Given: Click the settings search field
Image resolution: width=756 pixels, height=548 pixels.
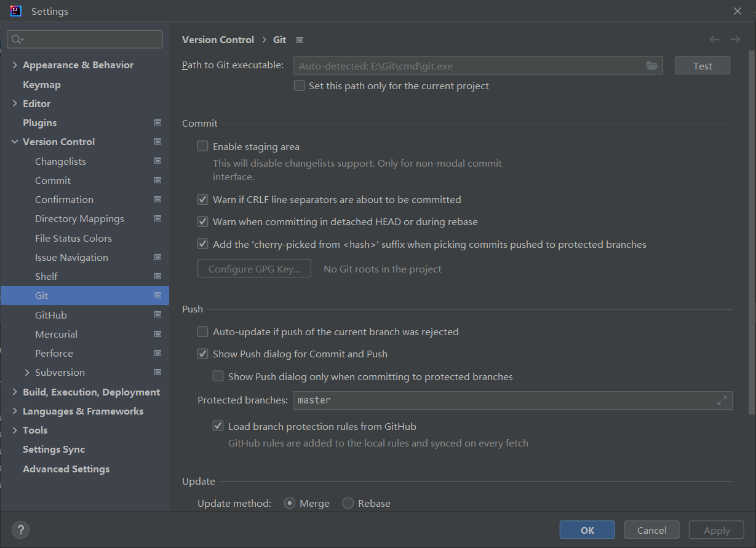Looking at the screenshot, I should [85, 39].
